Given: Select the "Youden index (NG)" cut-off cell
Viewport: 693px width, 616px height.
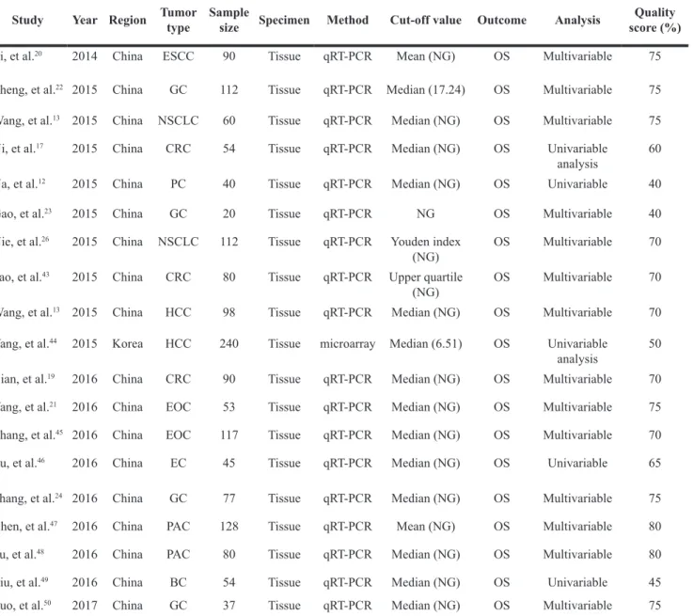Looking at the screenshot, I should (x=426, y=249).
